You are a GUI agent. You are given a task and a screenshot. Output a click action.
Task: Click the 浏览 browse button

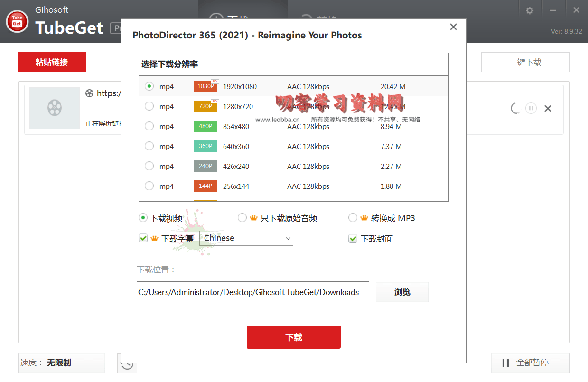pyautogui.click(x=402, y=292)
